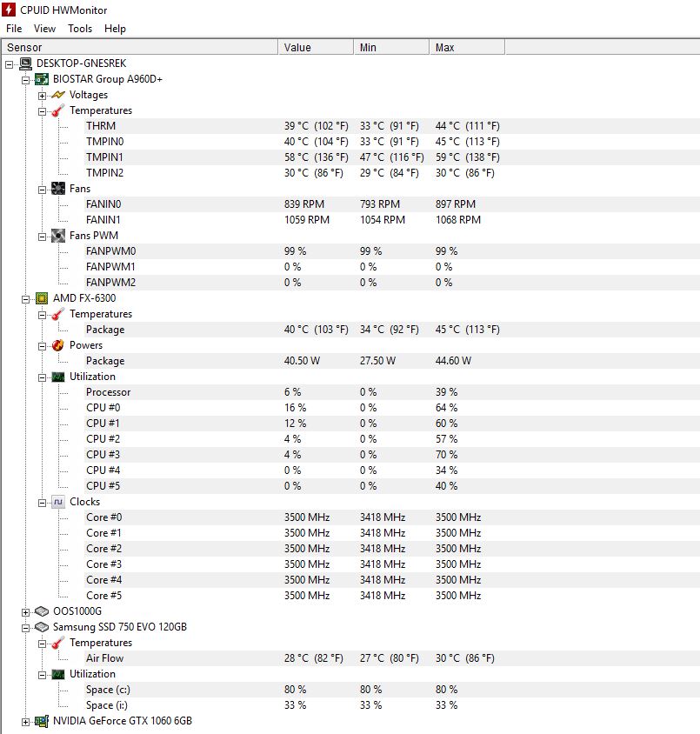Viewport: 700px width, 734px height.
Task: Click the Fans PWM fan icon
Action: coord(58,236)
